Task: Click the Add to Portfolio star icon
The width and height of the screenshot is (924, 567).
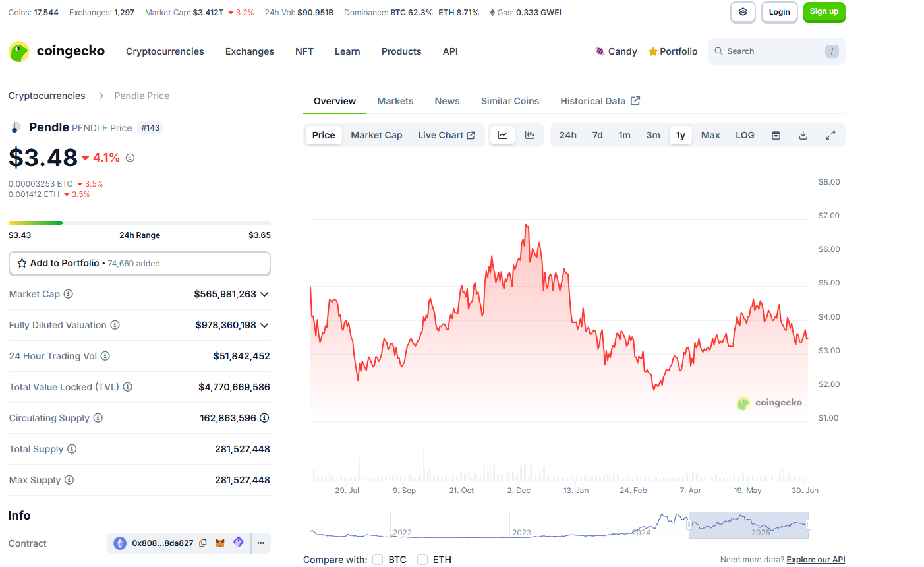Action: pos(22,263)
